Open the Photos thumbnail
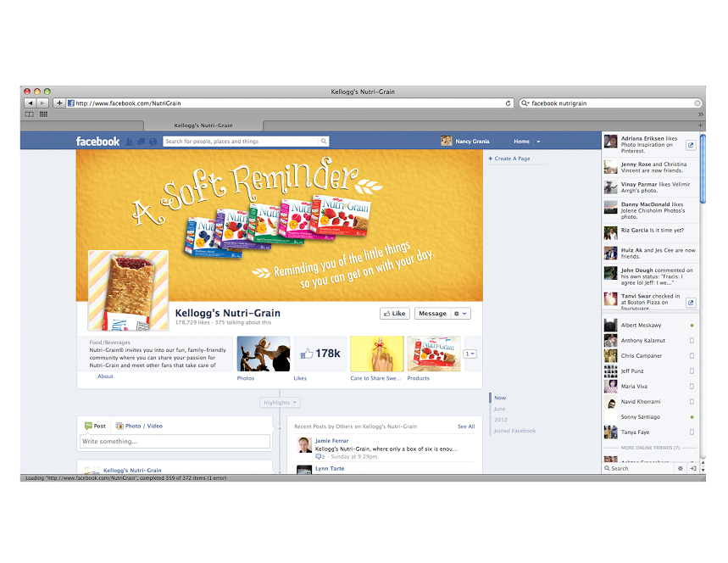Image resolution: width=728 pixels, height=563 pixels. [264, 354]
